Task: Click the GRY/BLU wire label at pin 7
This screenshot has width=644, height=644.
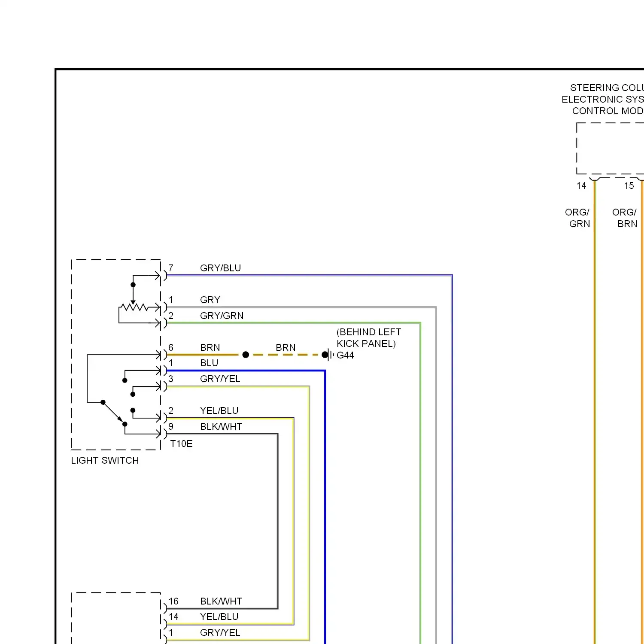Action: pyautogui.click(x=220, y=268)
